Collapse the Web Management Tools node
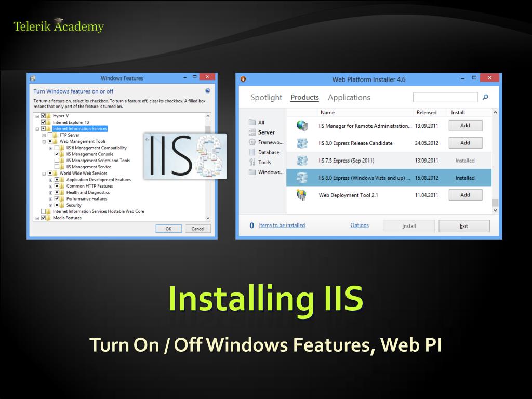Viewport: 532px width, 399px height. [44, 142]
